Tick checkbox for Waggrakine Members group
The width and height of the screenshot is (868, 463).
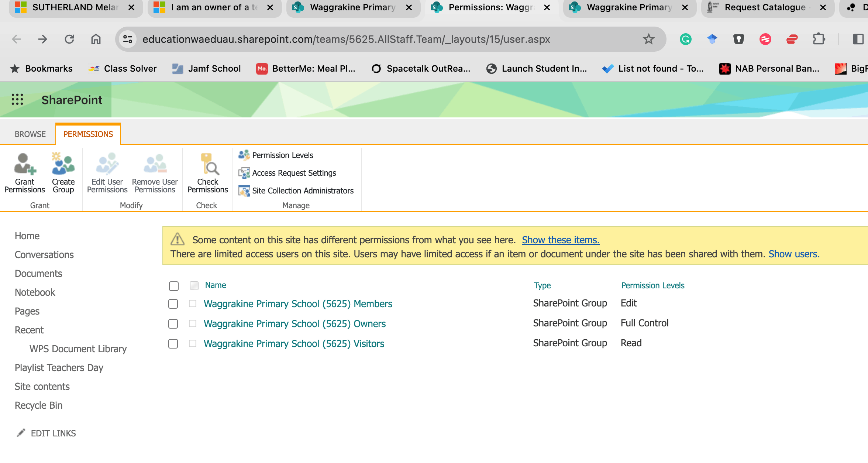[x=173, y=304]
